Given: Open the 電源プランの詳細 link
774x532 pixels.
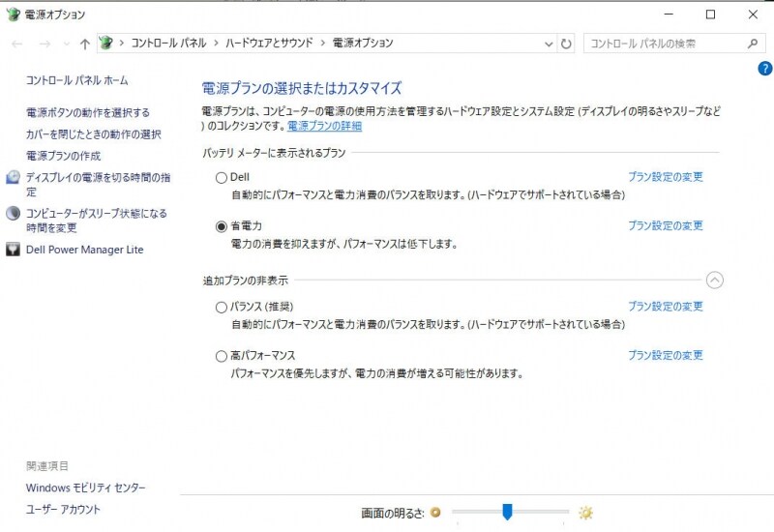Looking at the screenshot, I should [x=324, y=126].
